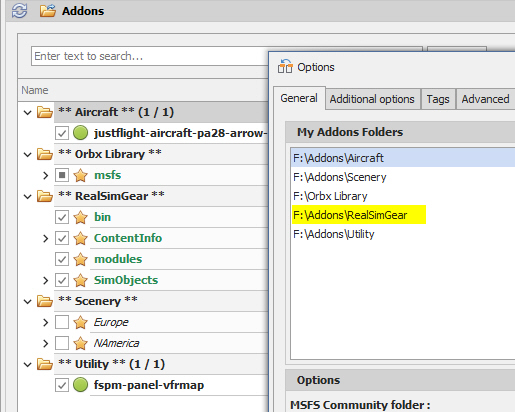The width and height of the screenshot is (515, 412).
Task: Expand the msfs tree node
Action: click(x=46, y=175)
